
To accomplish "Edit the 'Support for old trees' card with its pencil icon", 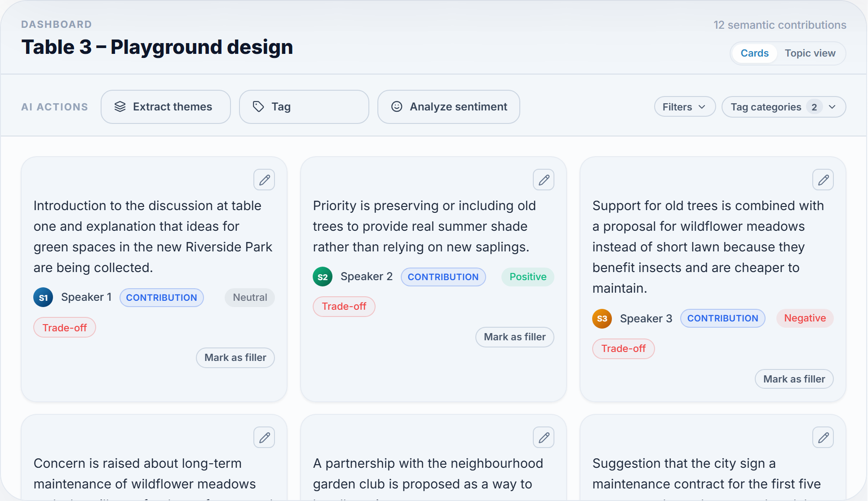I will tap(823, 180).
